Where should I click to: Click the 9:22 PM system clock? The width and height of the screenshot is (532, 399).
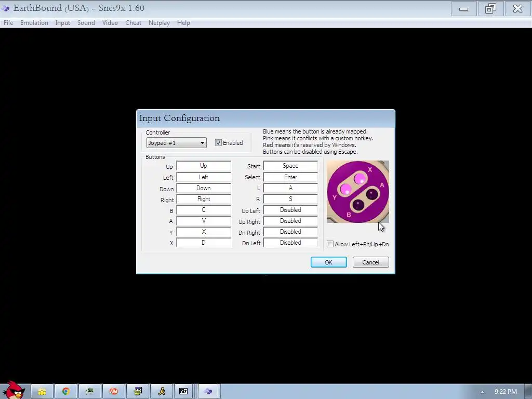[x=506, y=392]
